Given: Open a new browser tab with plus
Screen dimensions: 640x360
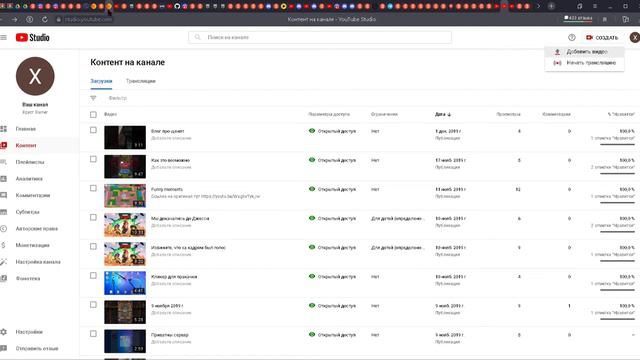Looking at the screenshot, I should (551, 6).
